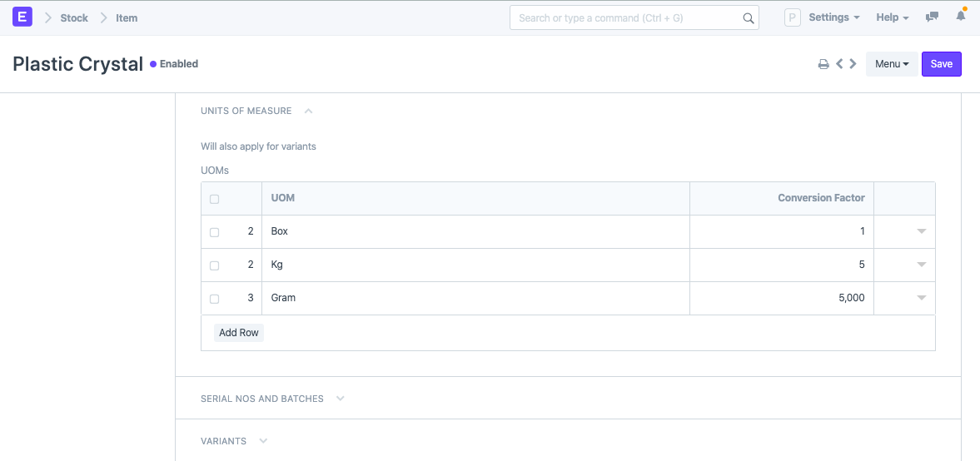Image resolution: width=980 pixels, height=461 pixels.
Task: Select all UOM rows with header checkbox
Action: pos(215,199)
